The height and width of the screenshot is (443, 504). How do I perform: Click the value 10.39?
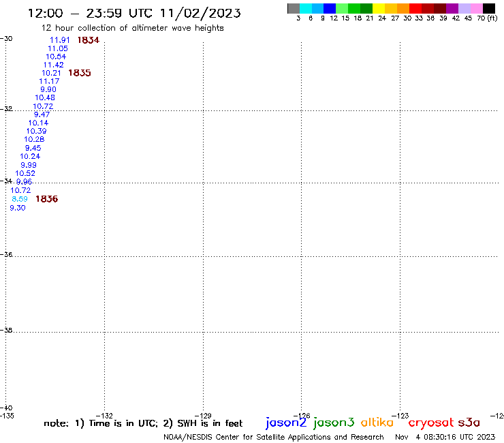36,131
